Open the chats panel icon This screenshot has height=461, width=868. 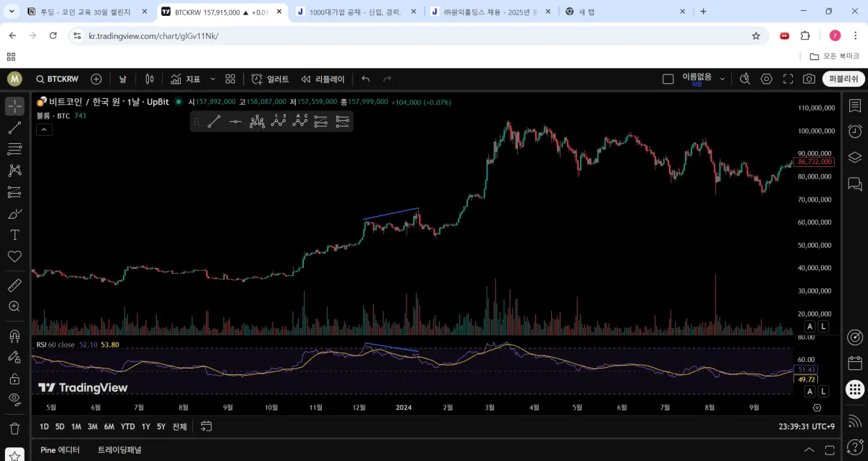pos(855,184)
